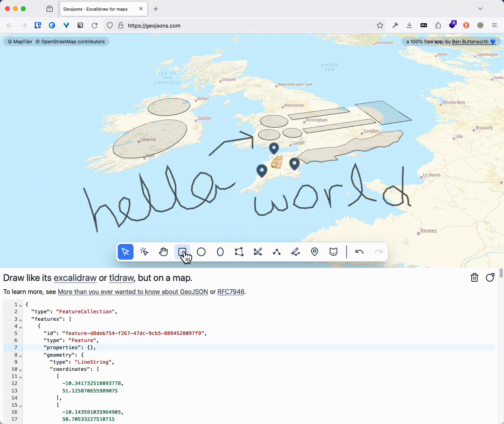This screenshot has width=504, height=424.
Task: Select the hand pan tool
Action: click(163, 252)
